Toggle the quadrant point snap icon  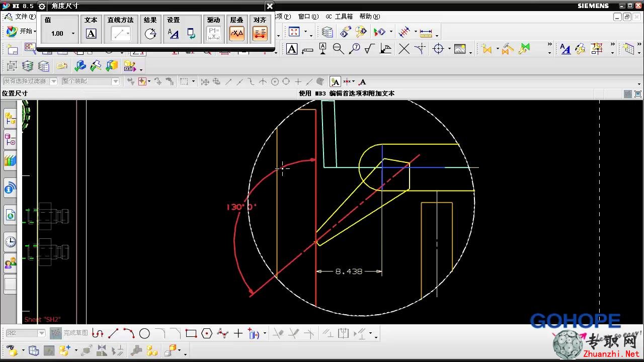tap(286, 81)
